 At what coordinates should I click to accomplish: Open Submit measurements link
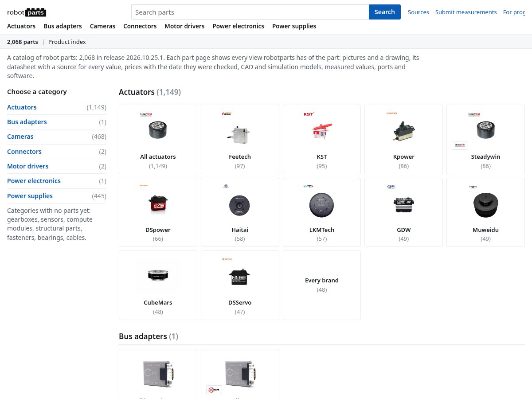[466, 12]
